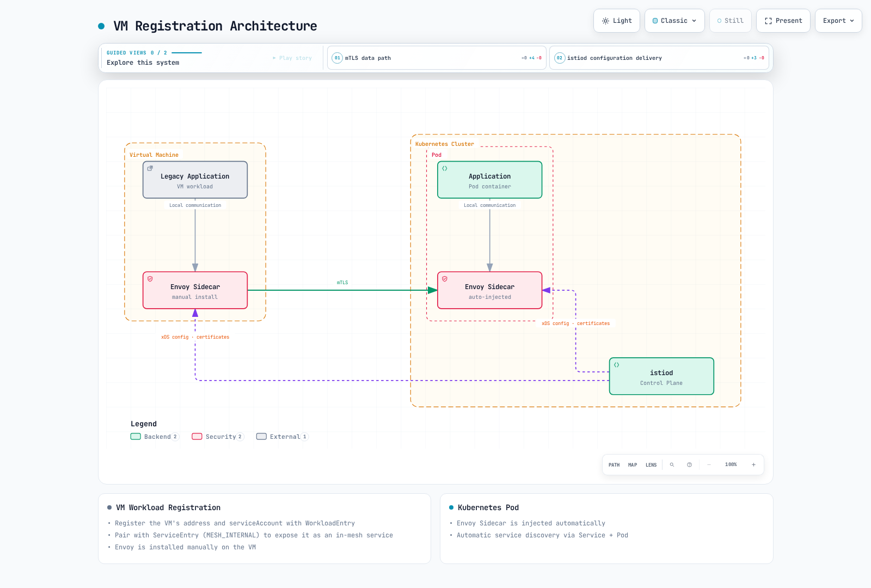The image size is (871, 588).
Task: Toggle PATH mode in canvas toolbar
Action: click(614, 465)
